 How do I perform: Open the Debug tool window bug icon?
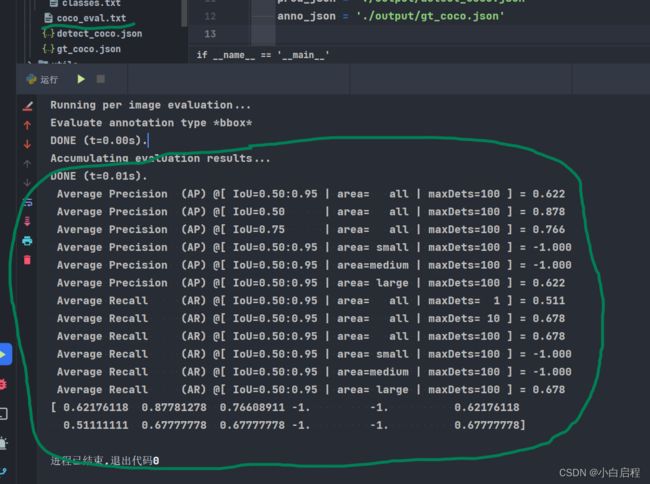tap(3, 384)
